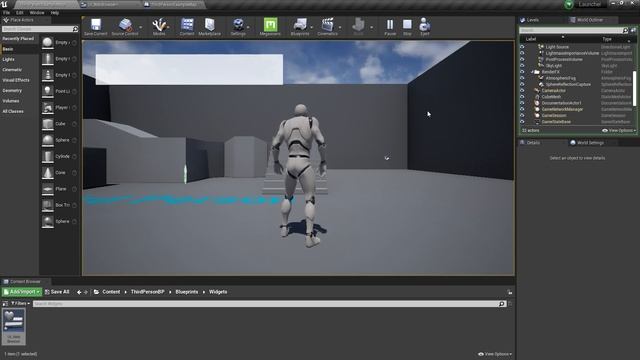Viewport: 640px width, 360px height.
Task: Select the Cube shape icon
Action: (x=48, y=124)
